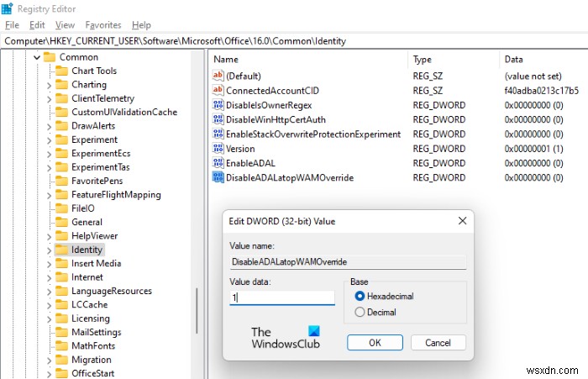Screen dimensions: 588x379
Task: Collapse the Common tree node
Action: point(36,58)
